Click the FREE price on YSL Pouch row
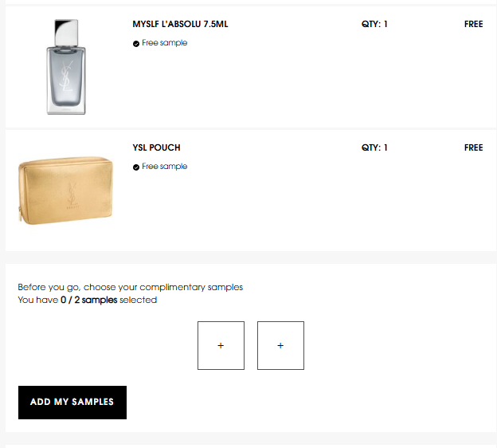The image size is (497, 448). pyautogui.click(x=474, y=147)
